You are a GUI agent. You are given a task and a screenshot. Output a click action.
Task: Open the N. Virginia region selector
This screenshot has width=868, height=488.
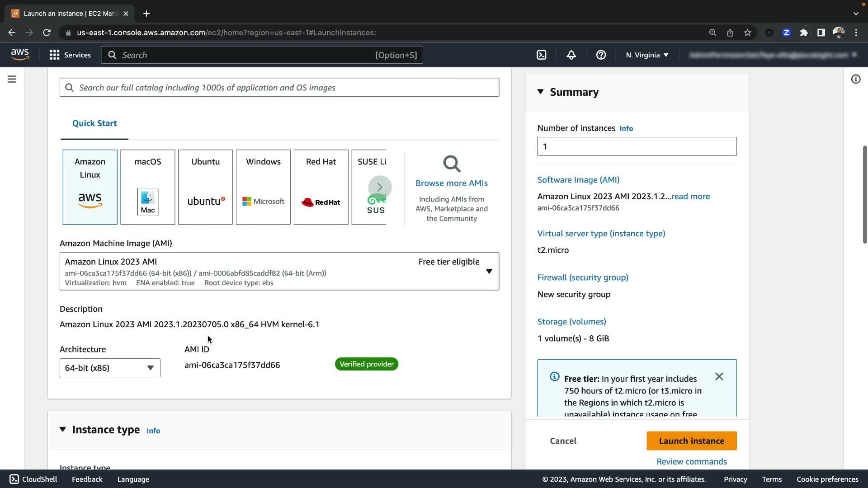(647, 55)
